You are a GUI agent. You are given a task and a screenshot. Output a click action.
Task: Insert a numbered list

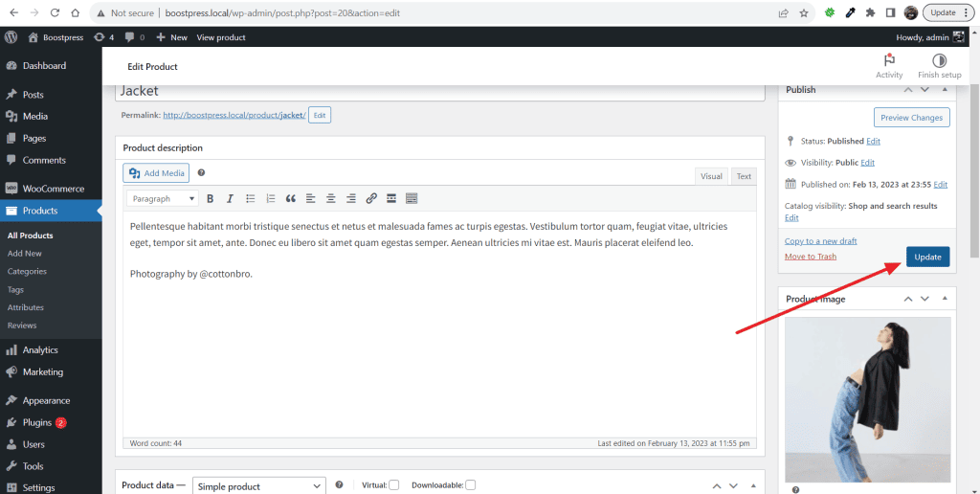(x=271, y=199)
